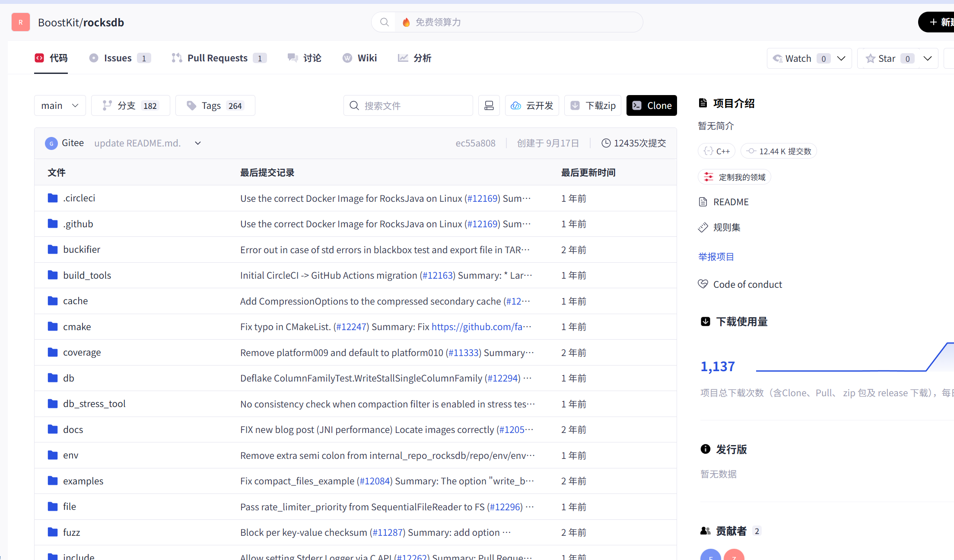Open the Tags 264 list
954x560 pixels.
(215, 105)
